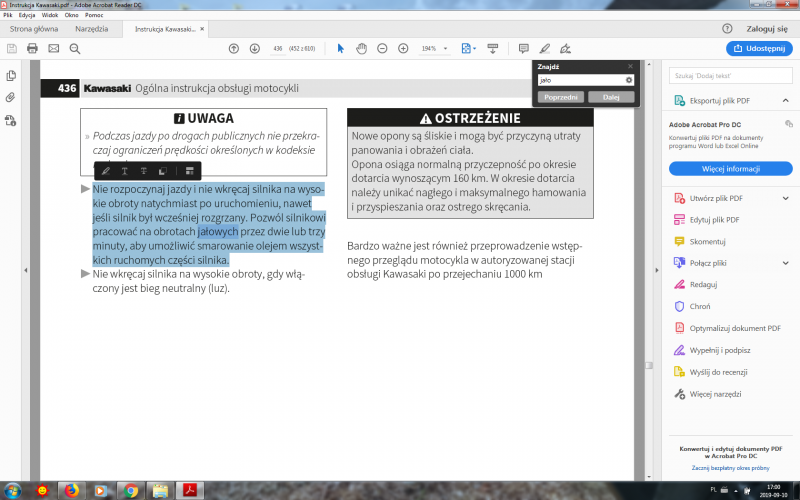The image size is (800, 500).
Task: Go to next page arrow
Action: (x=255, y=48)
